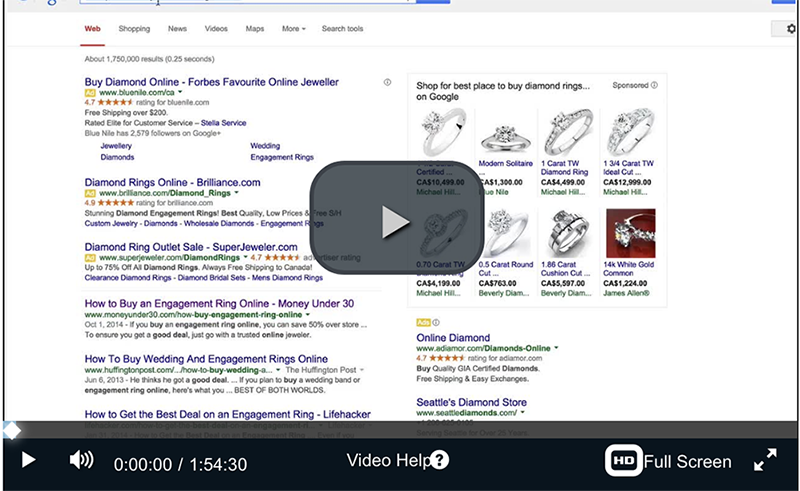
Task: Open Diamond Rings Online Brilliance.com result
Action: [172, 182]
